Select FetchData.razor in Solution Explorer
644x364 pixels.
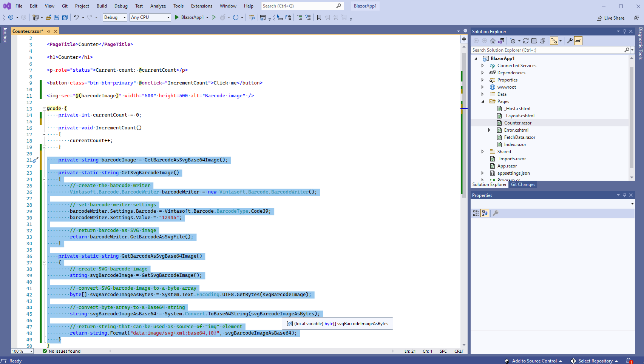point(519,137)
